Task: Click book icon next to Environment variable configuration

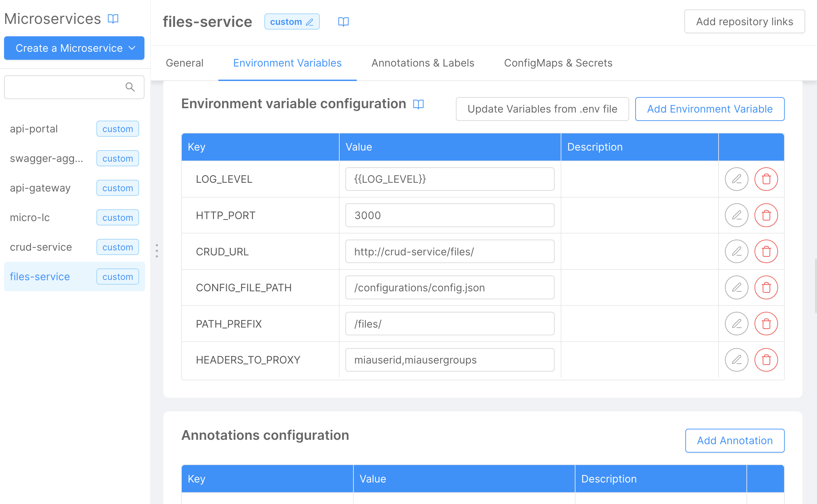Action: tap(418, 104)
